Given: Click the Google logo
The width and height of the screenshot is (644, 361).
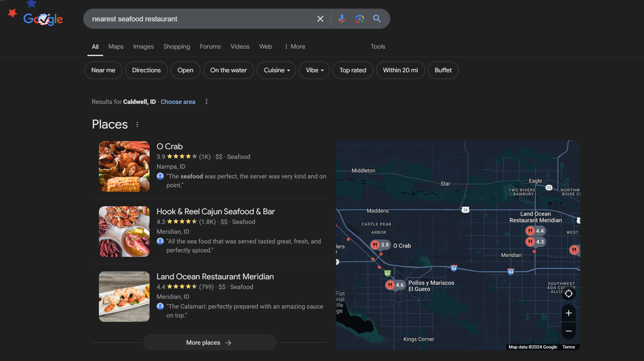Looking at the screenshot, I should 43,19.
